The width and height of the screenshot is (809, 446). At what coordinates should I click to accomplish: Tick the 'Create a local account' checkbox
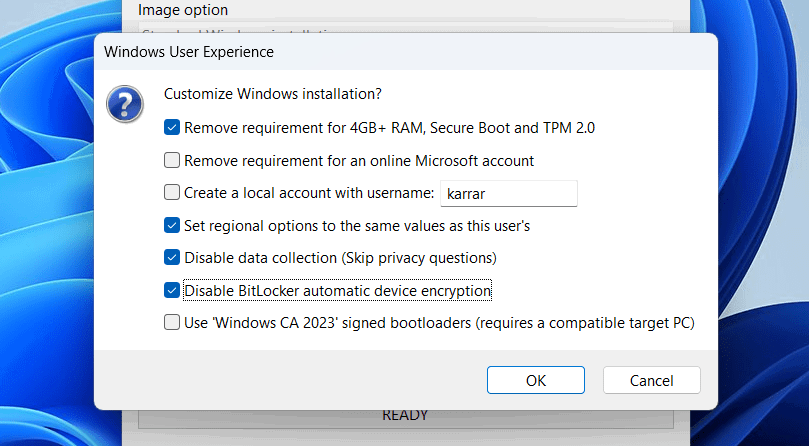click(x=172, y=193)
